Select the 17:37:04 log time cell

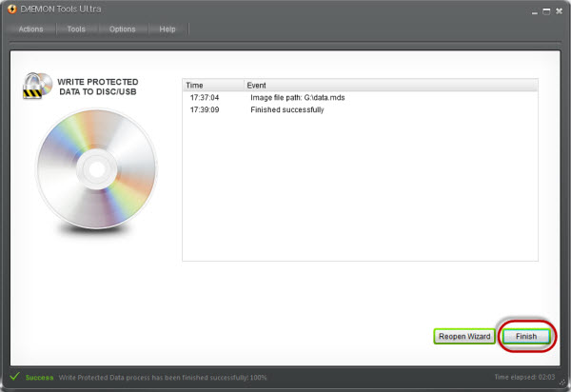pyautogui.click(x=205, y=98)
